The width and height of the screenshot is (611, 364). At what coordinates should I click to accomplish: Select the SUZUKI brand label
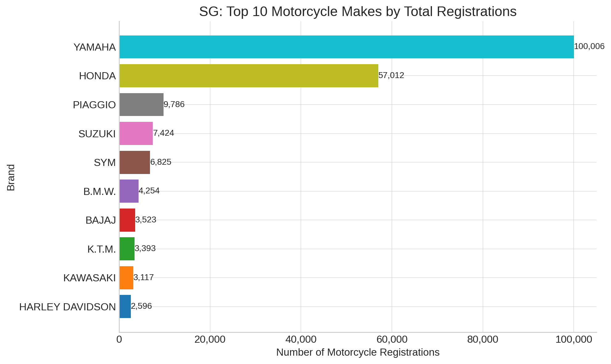coord(97,134)
